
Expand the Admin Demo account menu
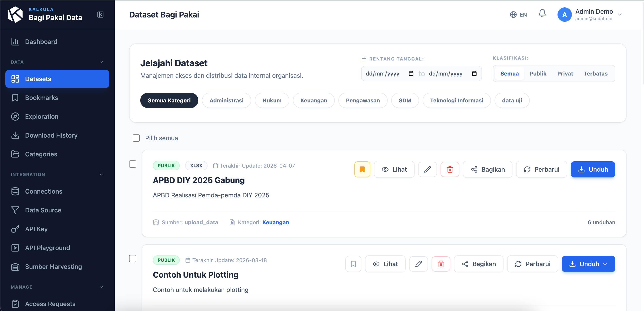[x=620, y=15]
